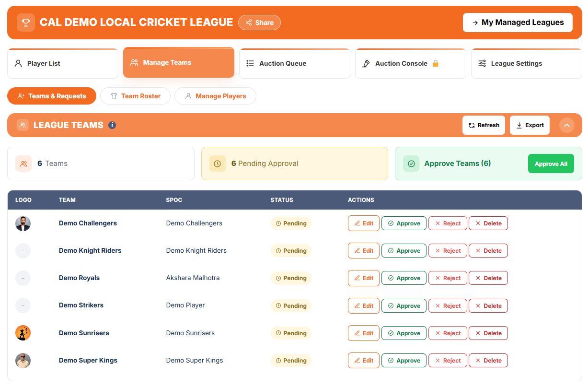Click placeholder logo for Demo Strikers
Screen dimensions: 588x387
[23, 305]
